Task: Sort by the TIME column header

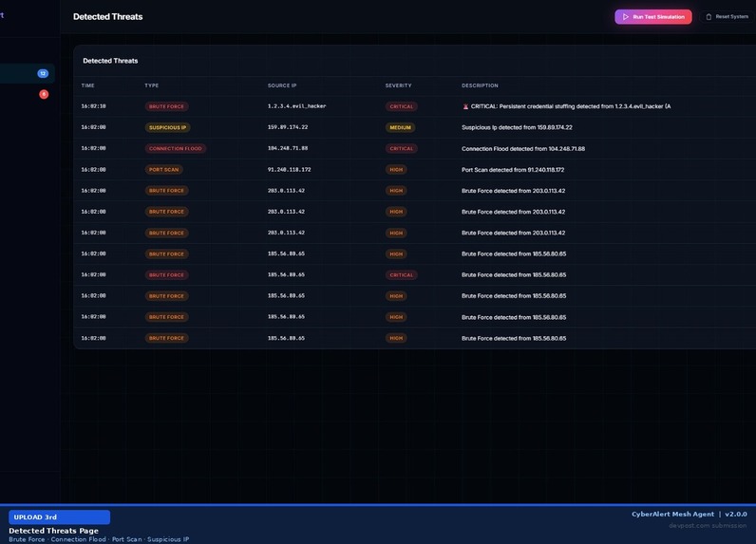Action: point(87,85)
